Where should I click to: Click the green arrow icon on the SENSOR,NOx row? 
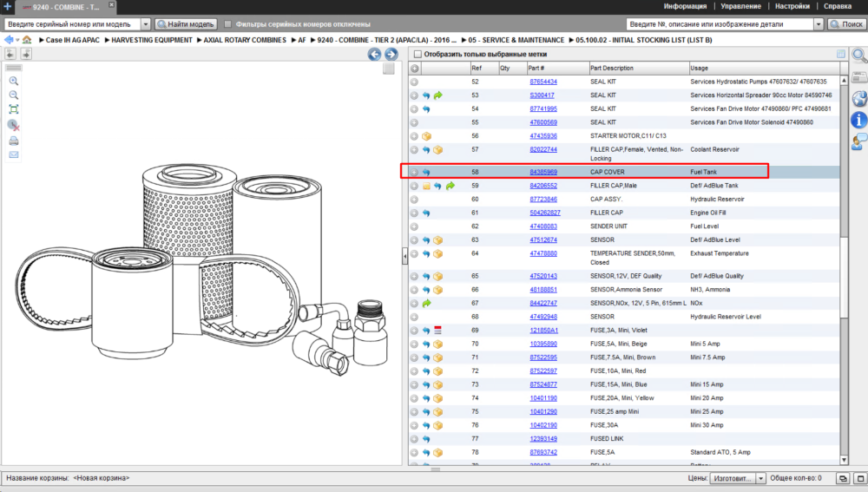click(x=426, y=304)
